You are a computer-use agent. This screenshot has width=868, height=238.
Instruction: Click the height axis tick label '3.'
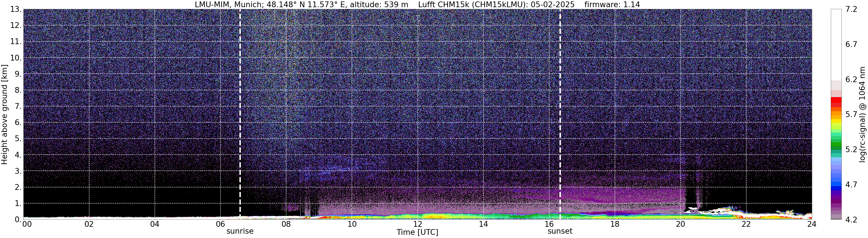pyautogui.click(x=18, y=171)
